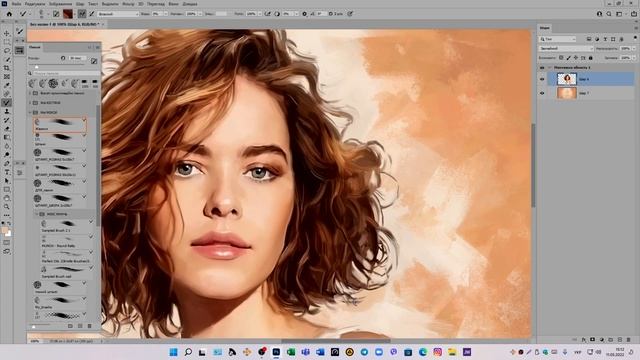The width and height of the screenshot is (640, 360).
Task: Select the Rectangle shape tool
Action: (x=7, y=189)
